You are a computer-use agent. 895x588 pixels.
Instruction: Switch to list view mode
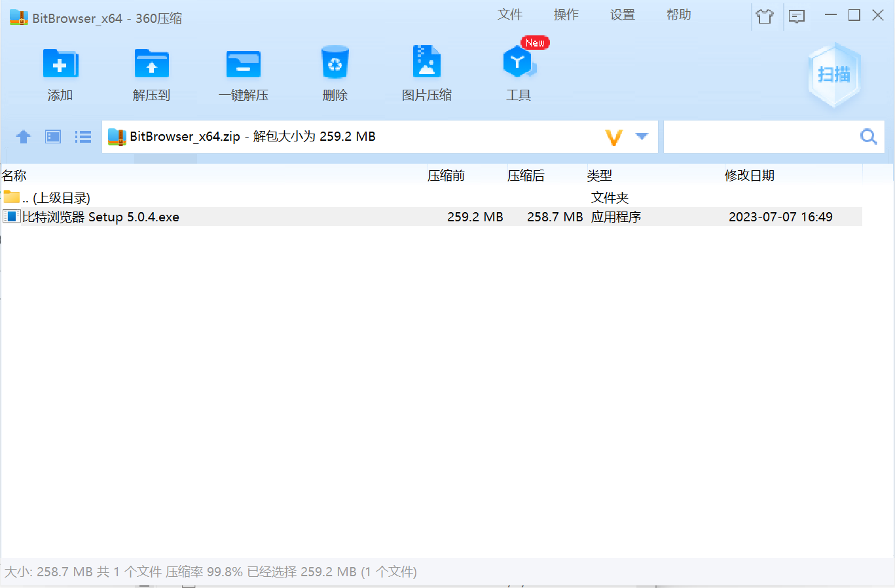point(83,136)
